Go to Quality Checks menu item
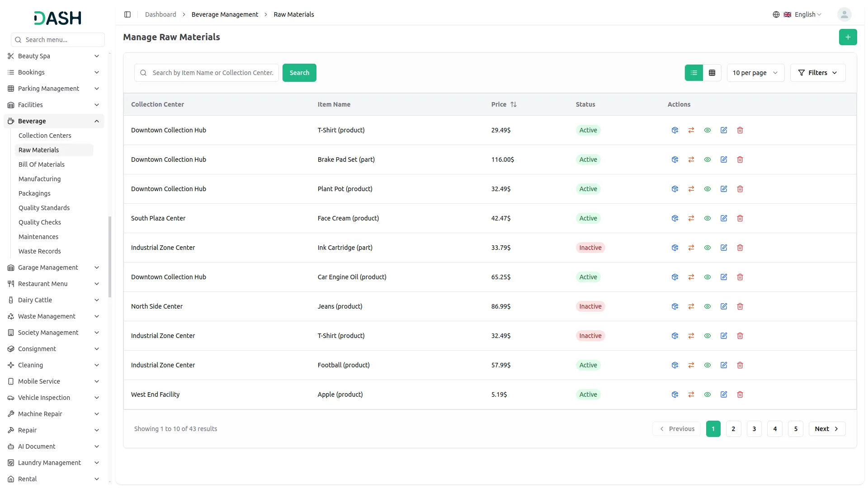 tap(40, 222)
